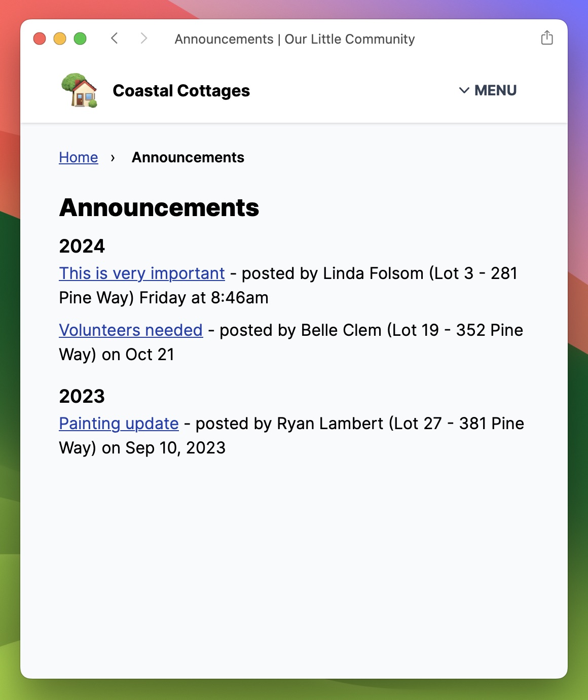Go to Home breadcrumb link
Image resolution: width=588 pixels, height=700 pixels.
(x=79, y=157)
